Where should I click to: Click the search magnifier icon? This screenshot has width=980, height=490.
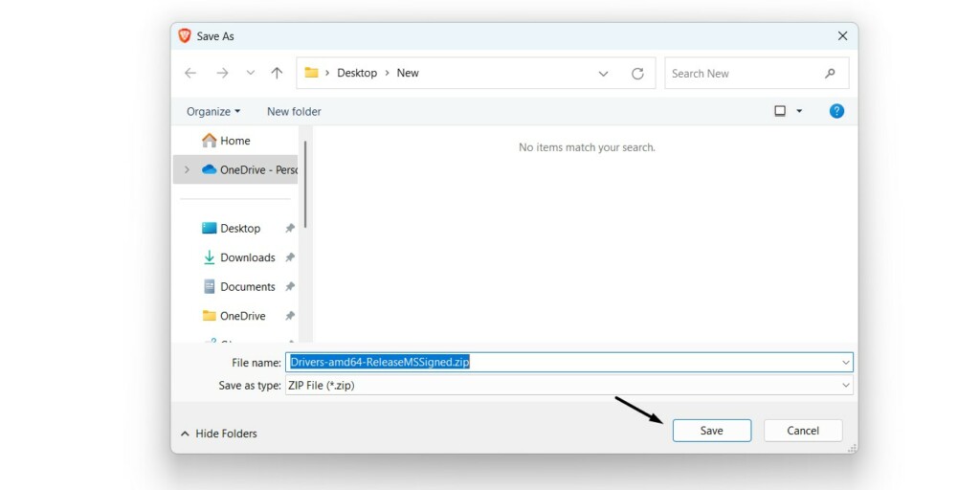click(x=830, y=73)
